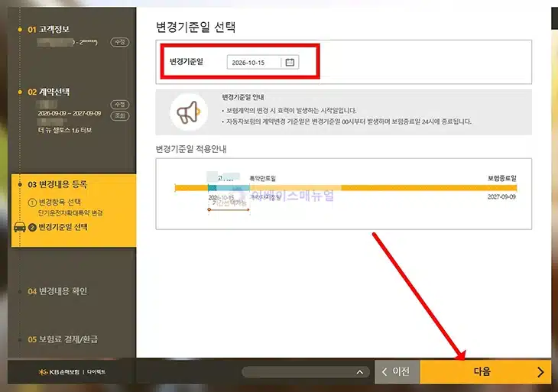The height and width of the screenshot is (392, 558).
Task: Click 보험종료일 label on the timeline
Action: (x=501, y=178)
